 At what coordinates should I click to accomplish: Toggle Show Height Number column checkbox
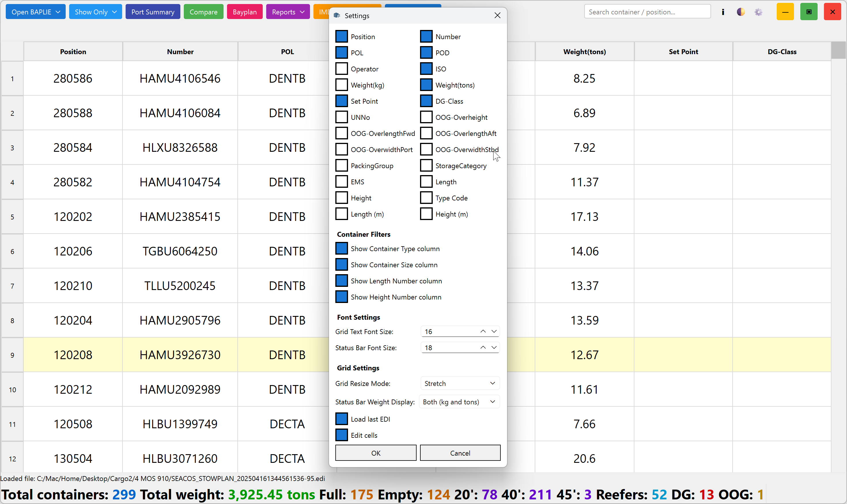pyautogui.click(x=341, y=297)
